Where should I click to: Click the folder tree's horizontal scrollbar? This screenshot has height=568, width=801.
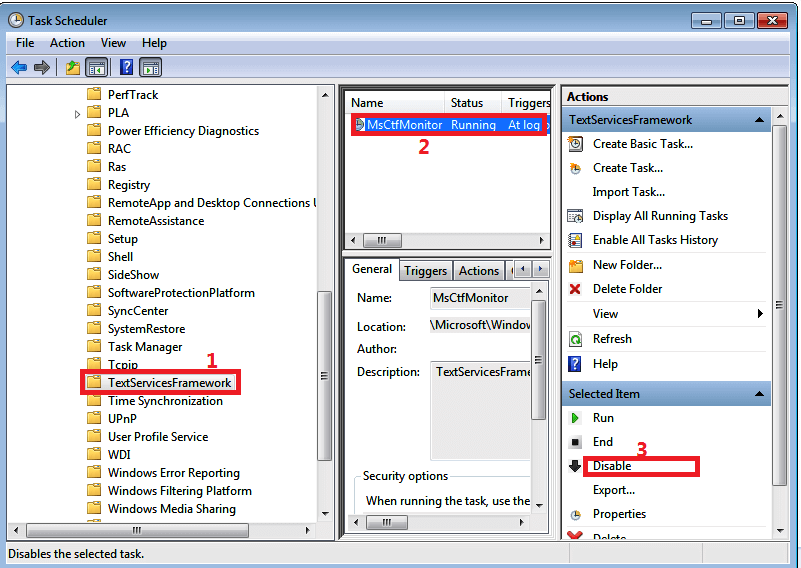coord(160,530)
